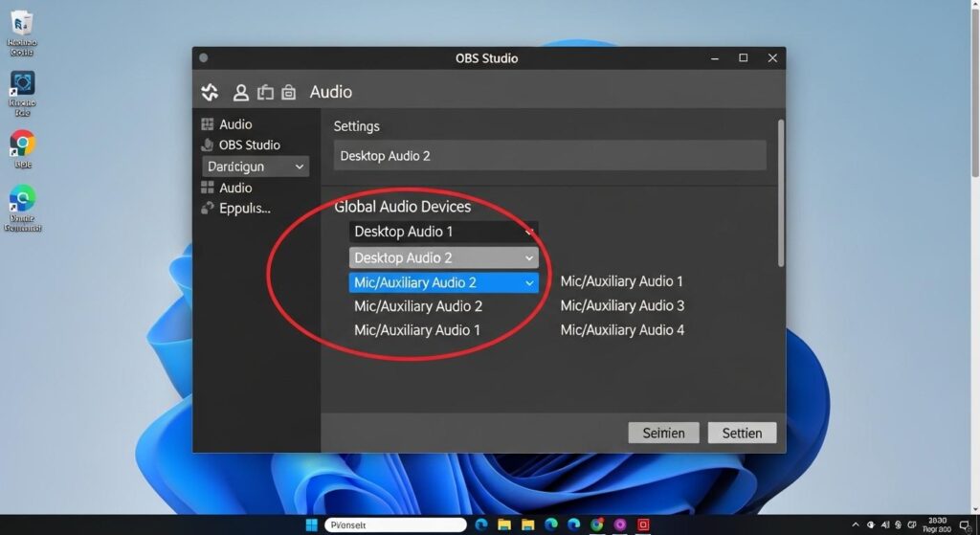
Task: Click the Settings section heading
Action: point(356,126)
